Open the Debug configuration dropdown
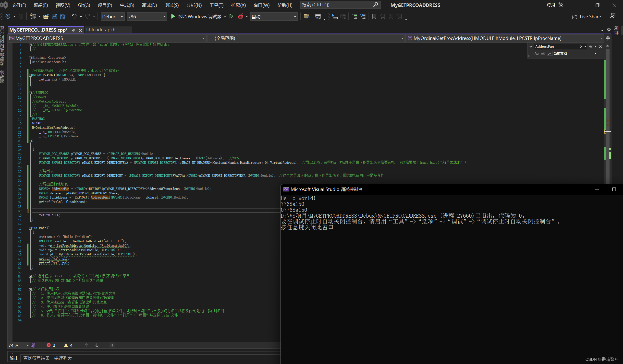The width and height of the screenshot is (623, 364). [x=112, y=17]
